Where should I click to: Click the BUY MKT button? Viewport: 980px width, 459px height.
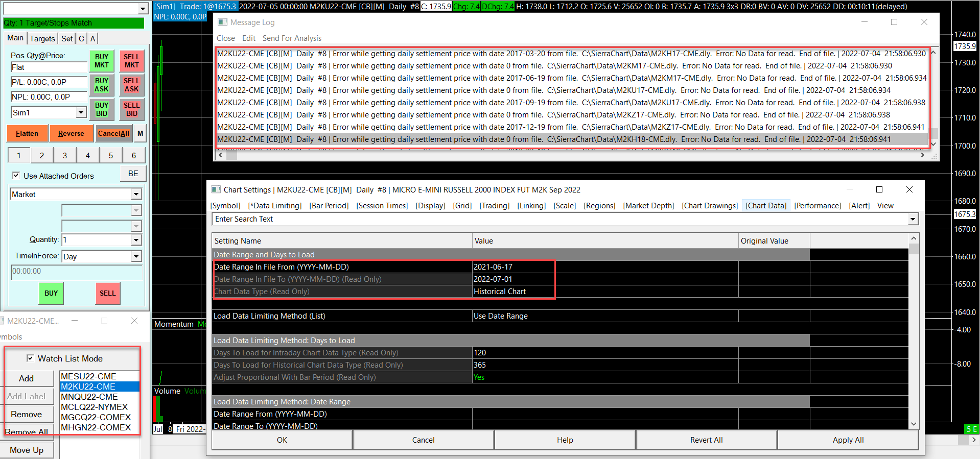click(x=102, y=61)
